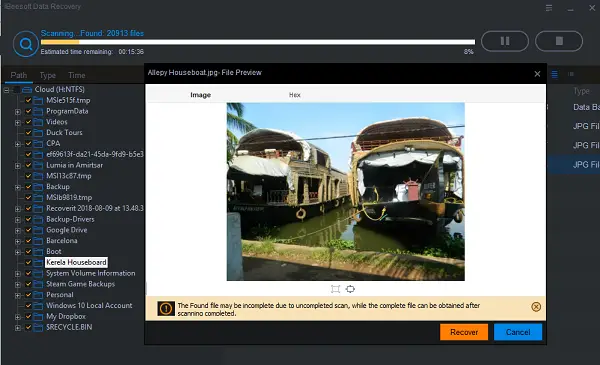This screenshot has height=365, width=600.
Task: Close the File Preview dialog
Action: 537,74
